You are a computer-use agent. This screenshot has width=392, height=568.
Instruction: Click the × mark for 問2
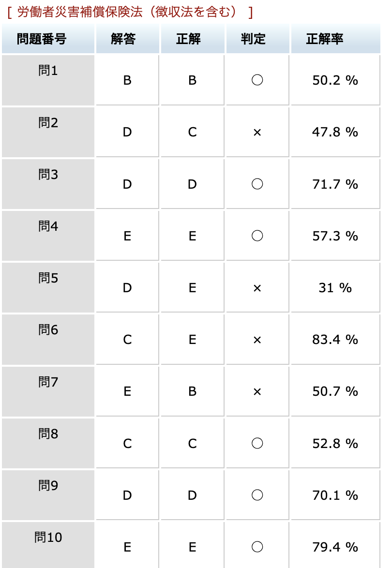click(257, 133)
